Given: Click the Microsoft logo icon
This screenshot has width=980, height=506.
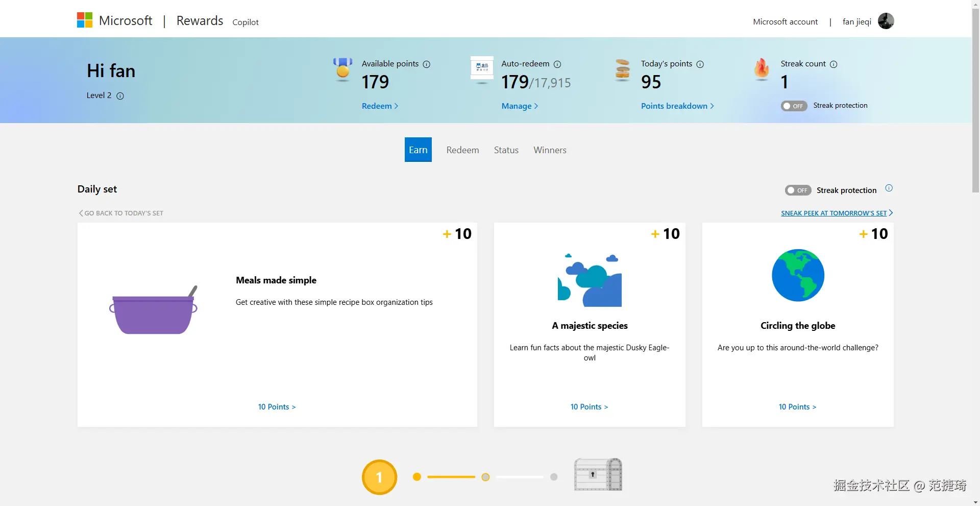Looking at the screenshot, I should (x=85, y=20).
